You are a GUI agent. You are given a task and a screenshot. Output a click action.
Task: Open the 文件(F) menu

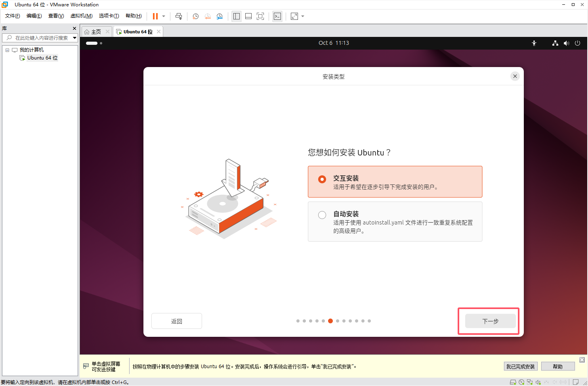[x=13, y=16]
